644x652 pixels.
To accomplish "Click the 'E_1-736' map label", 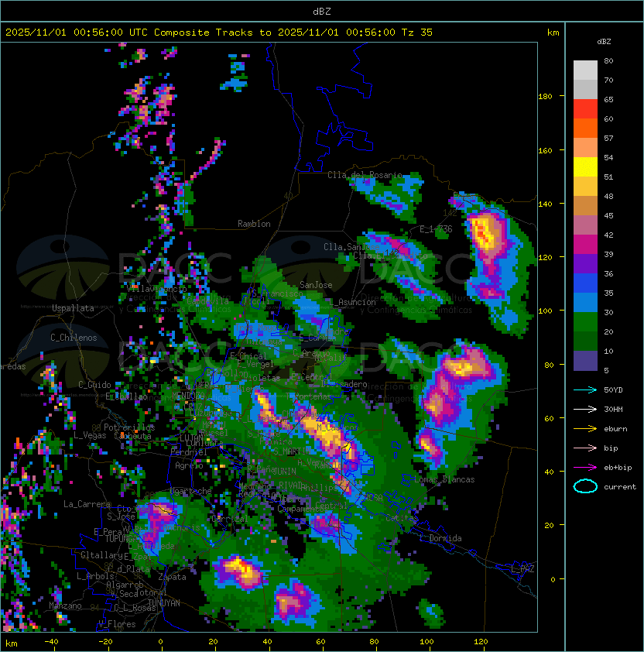I will [436, 229].
